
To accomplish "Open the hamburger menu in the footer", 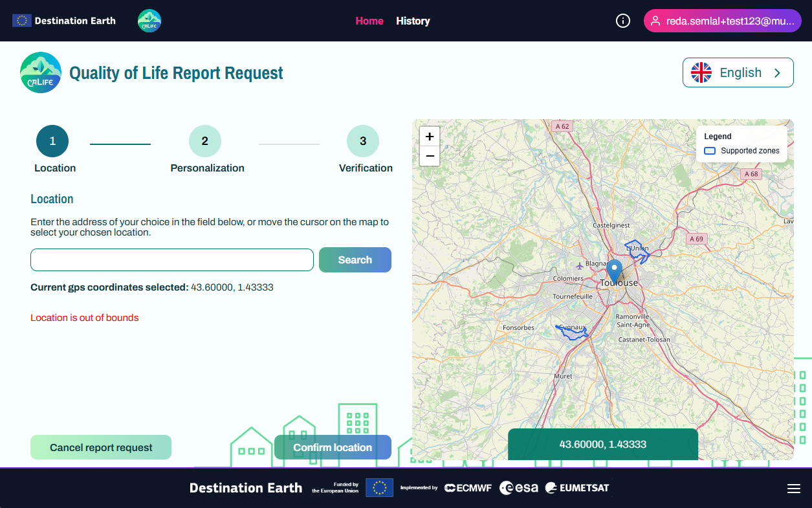I will [794, 488].
